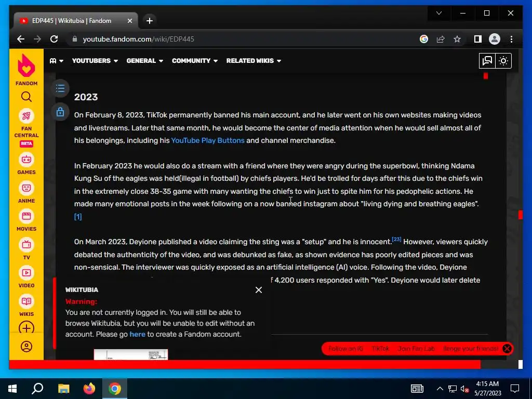Screen dimensions: 532x399
Task: Click the 2023 section heading
Action: click(x=86, y=97)
